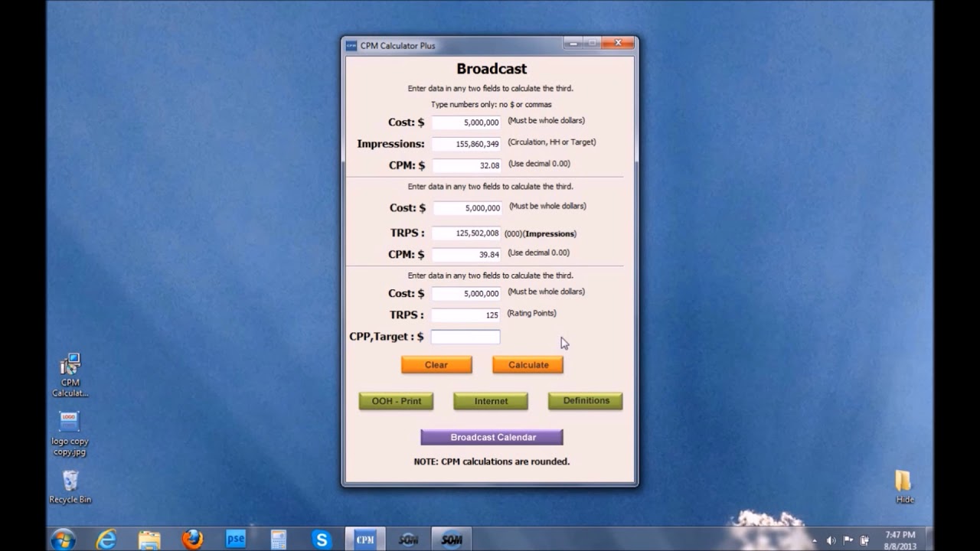
Task: Click the CPM field showing 39.84
Action: point(466,254)
